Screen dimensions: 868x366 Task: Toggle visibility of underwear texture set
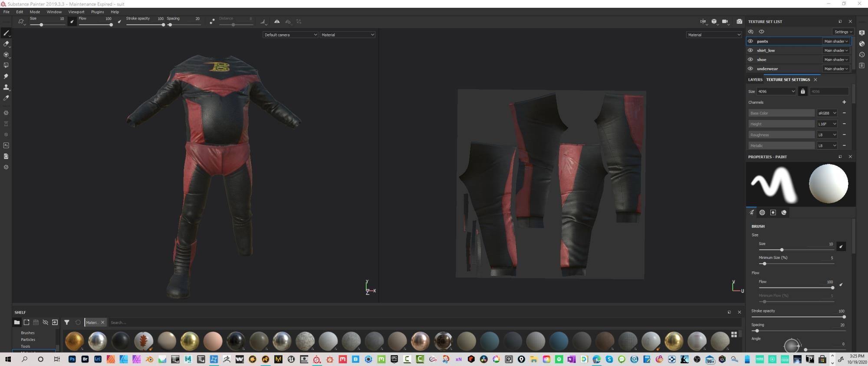[750, 69]
